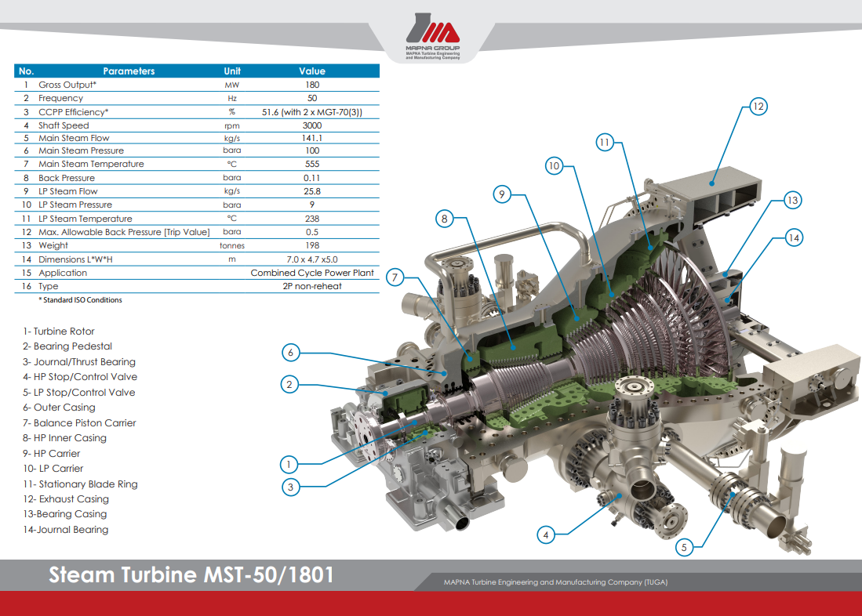
Task: Click the Main Steam Temperature row label
Action: point(91,165)
